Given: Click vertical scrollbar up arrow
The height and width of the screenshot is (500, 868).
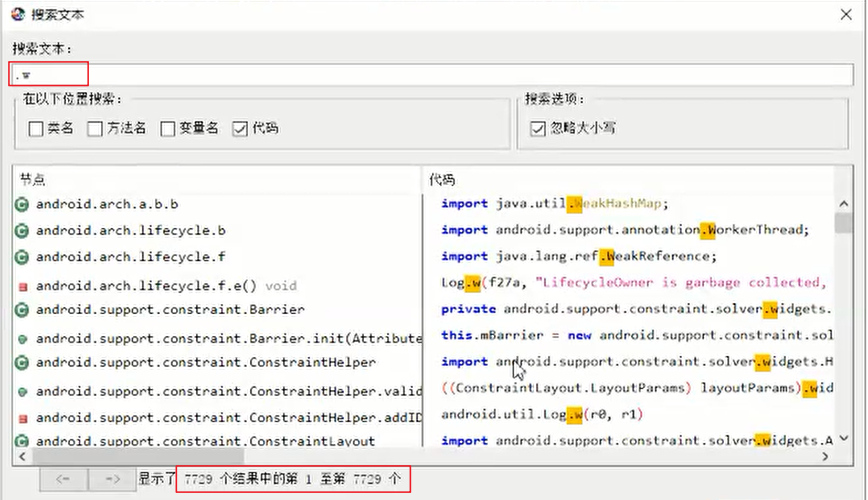Looking at the screenshot, I should pyautogui.click(x=844, y=204).
